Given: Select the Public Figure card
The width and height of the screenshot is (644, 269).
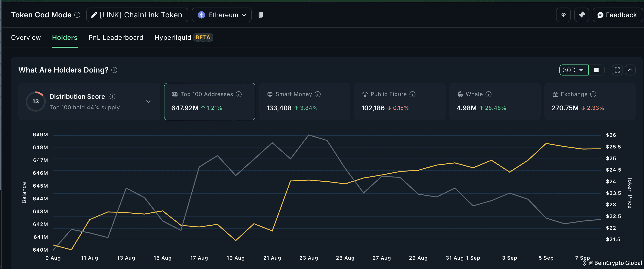Looking at the screenshot, I should [399, 101].
